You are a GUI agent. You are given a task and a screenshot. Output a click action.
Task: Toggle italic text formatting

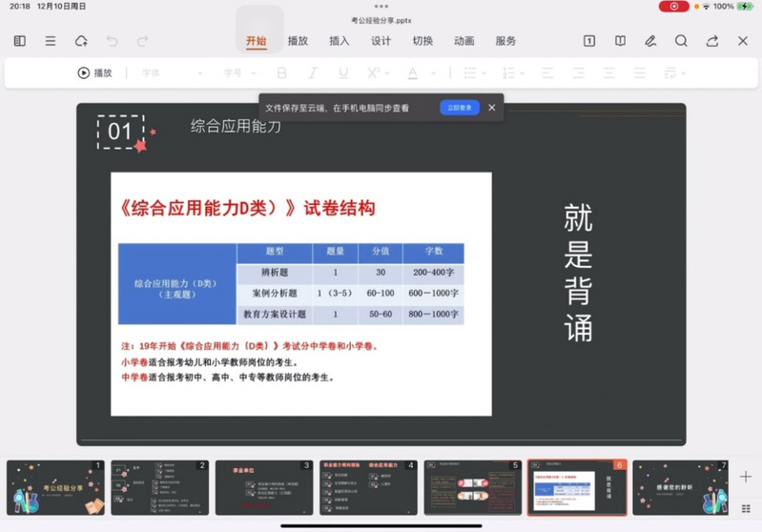click(x=312, y=73)
